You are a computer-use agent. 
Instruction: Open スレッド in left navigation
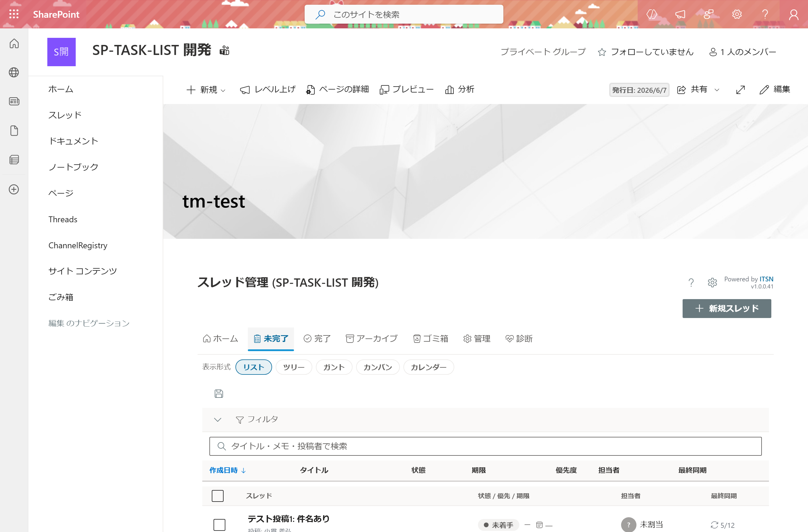[65, 115]
